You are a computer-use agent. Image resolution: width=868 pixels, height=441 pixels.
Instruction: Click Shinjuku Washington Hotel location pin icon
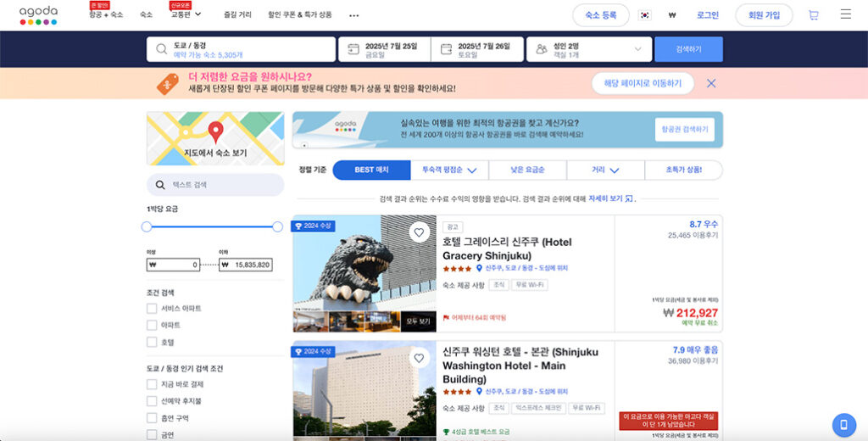[480, 392]
